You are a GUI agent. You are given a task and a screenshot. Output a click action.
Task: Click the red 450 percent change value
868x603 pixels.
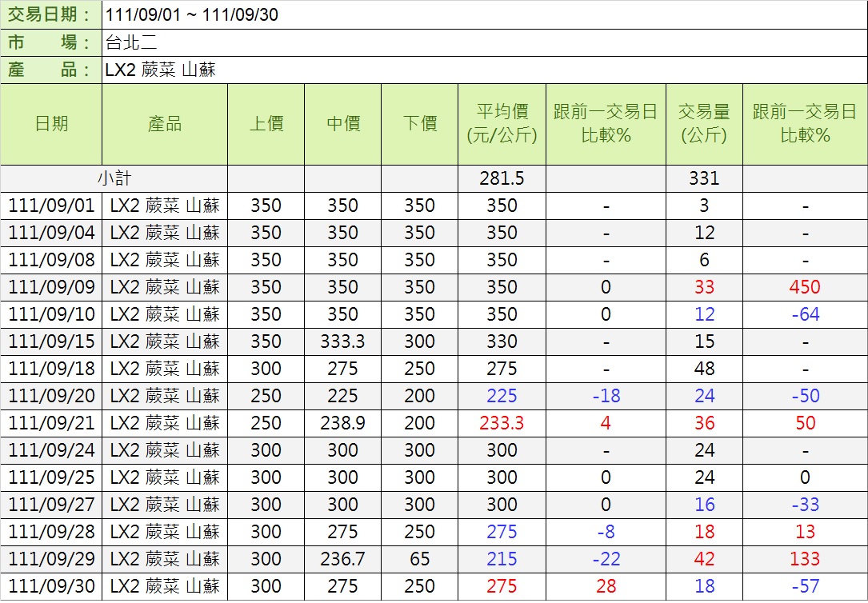point(805,287)
